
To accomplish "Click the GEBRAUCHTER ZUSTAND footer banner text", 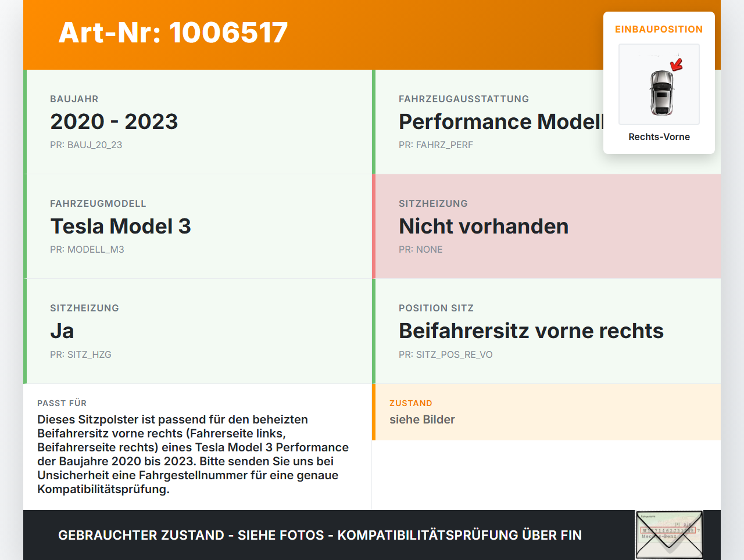I will point(320,535).
